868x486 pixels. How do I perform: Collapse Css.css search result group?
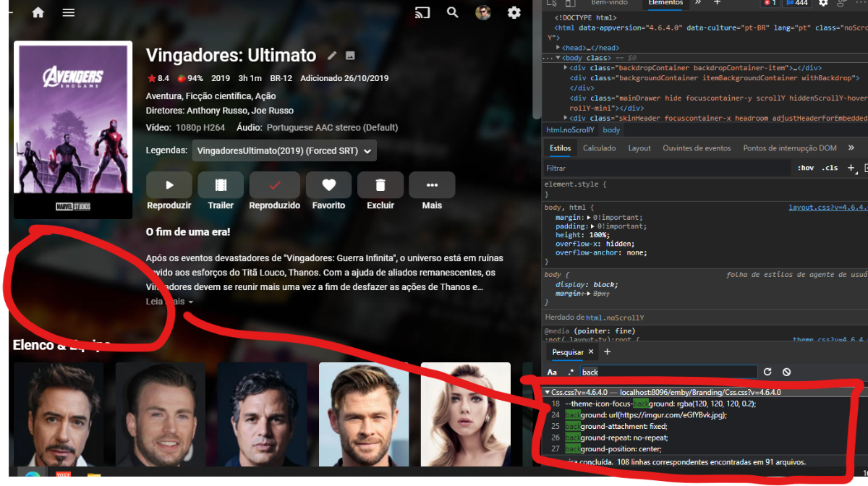pyautogui.click(x=548, y=392)
